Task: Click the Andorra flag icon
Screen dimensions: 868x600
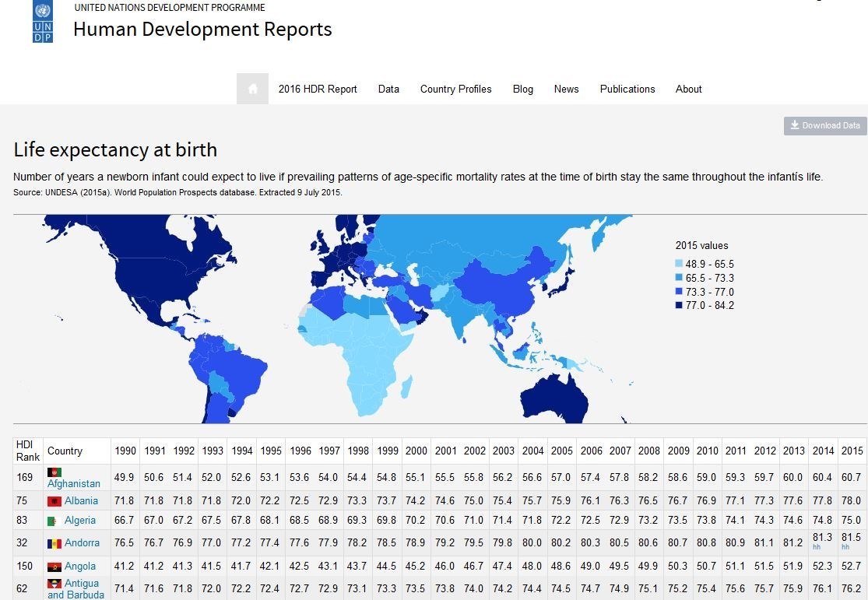Action: point(54,543)
